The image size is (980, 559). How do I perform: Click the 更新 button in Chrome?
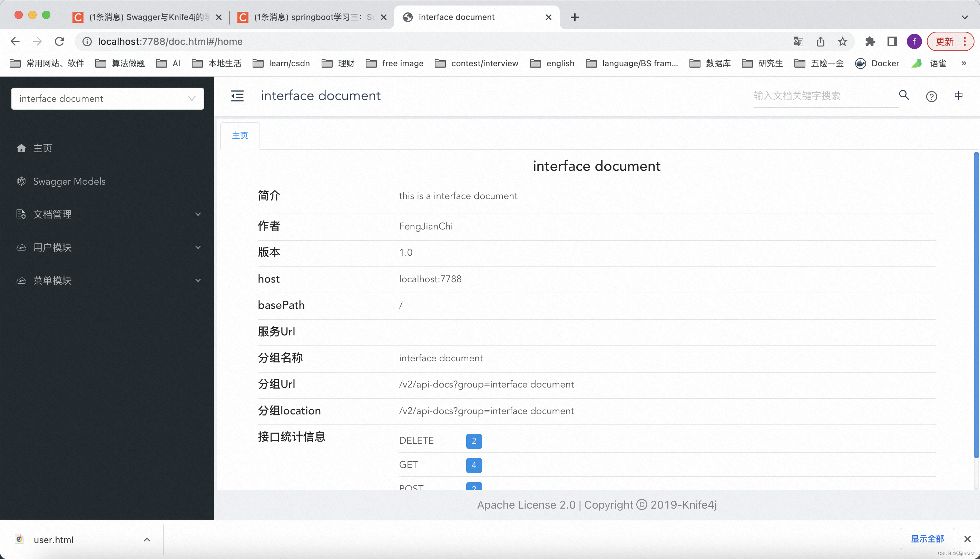[945, 41]
